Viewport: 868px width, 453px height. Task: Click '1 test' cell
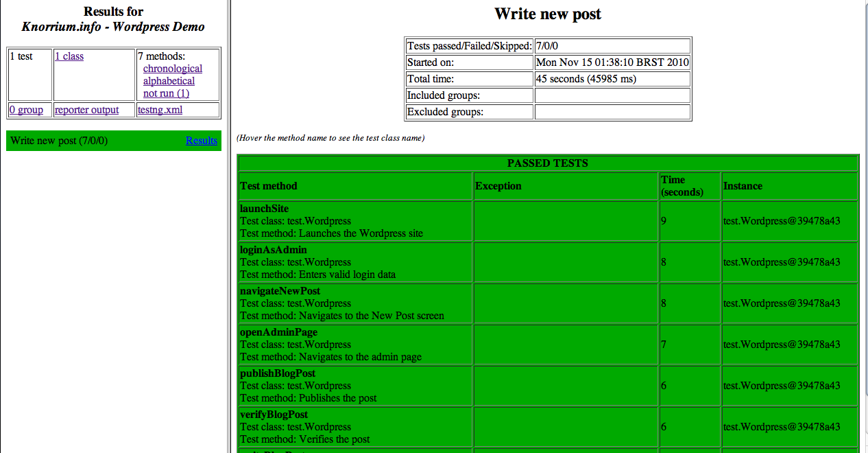[29, 75]
